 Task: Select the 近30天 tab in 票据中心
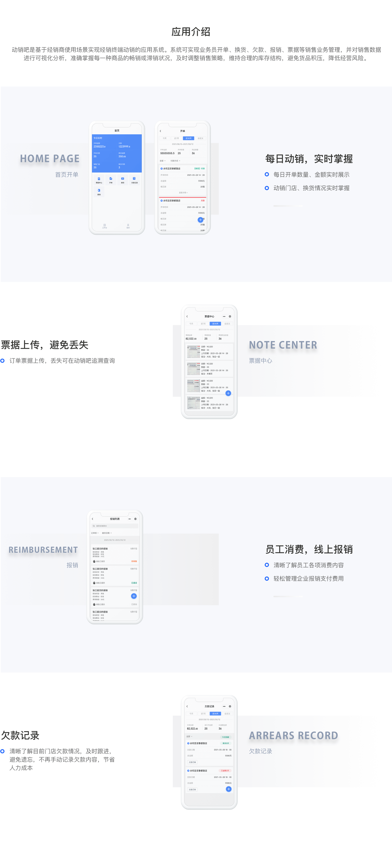(215, 324)
